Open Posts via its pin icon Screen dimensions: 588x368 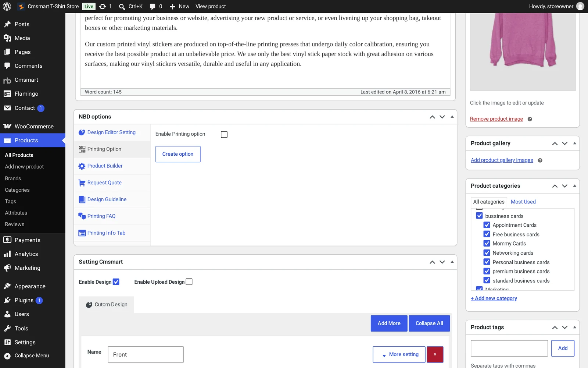[7, 24]
